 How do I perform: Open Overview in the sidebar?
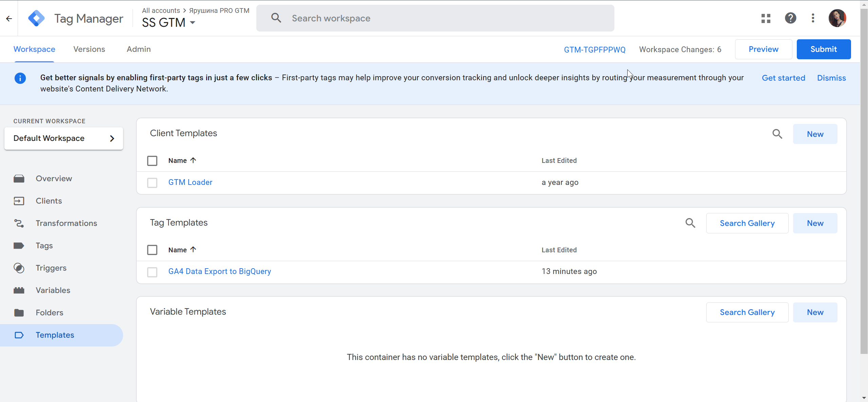click(x=54, y=178)
